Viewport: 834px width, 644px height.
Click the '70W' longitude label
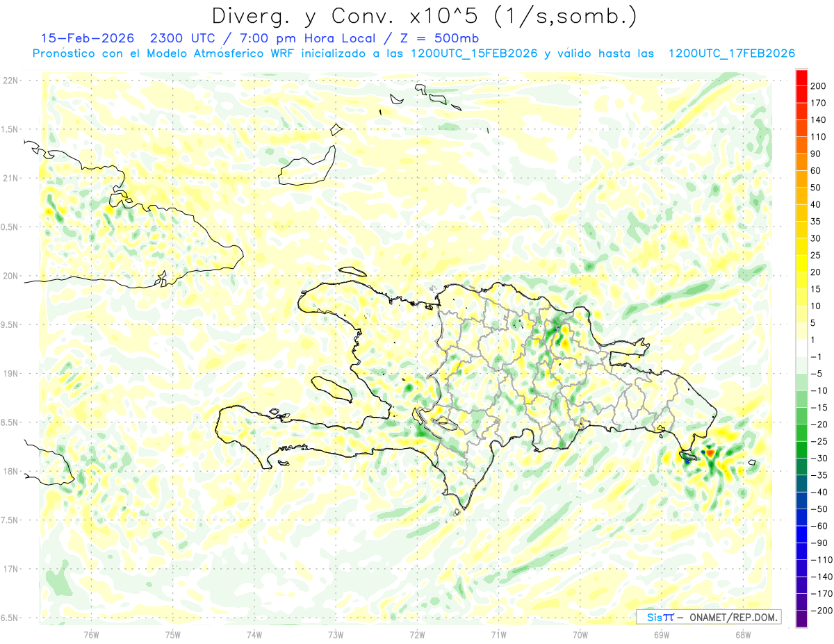point(580,635)
